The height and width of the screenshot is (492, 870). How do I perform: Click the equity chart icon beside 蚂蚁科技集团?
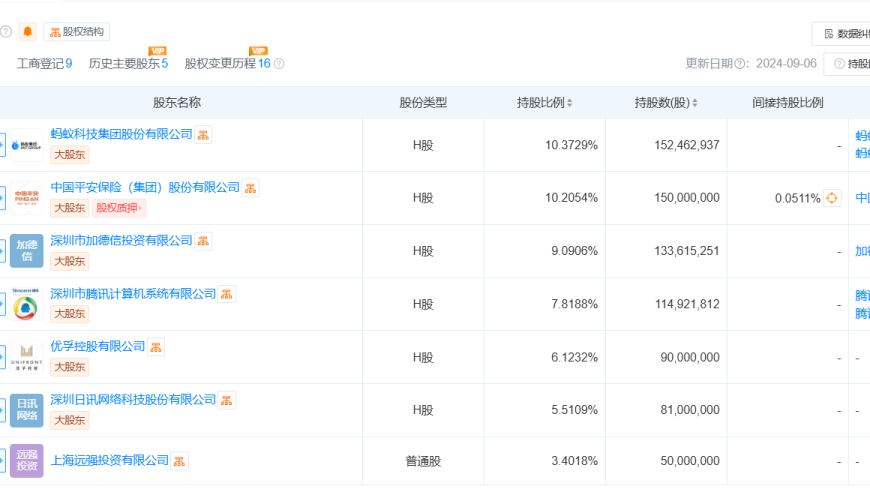pos(203,135)
